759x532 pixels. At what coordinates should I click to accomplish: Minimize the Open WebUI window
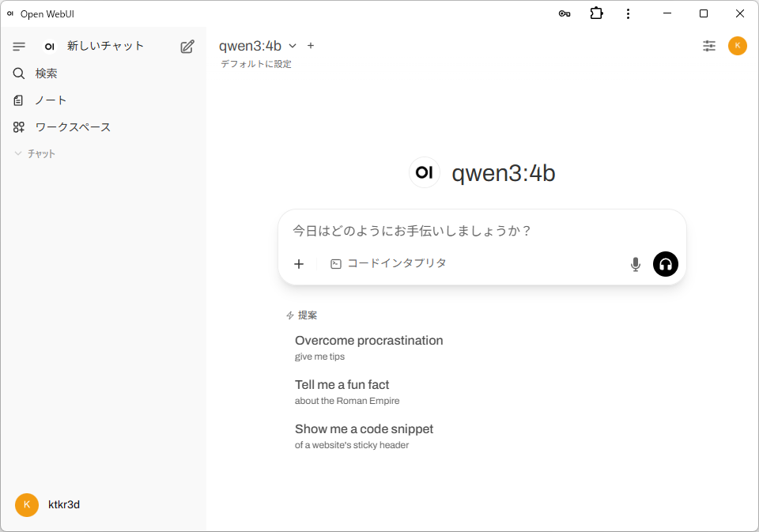point(667,13)
